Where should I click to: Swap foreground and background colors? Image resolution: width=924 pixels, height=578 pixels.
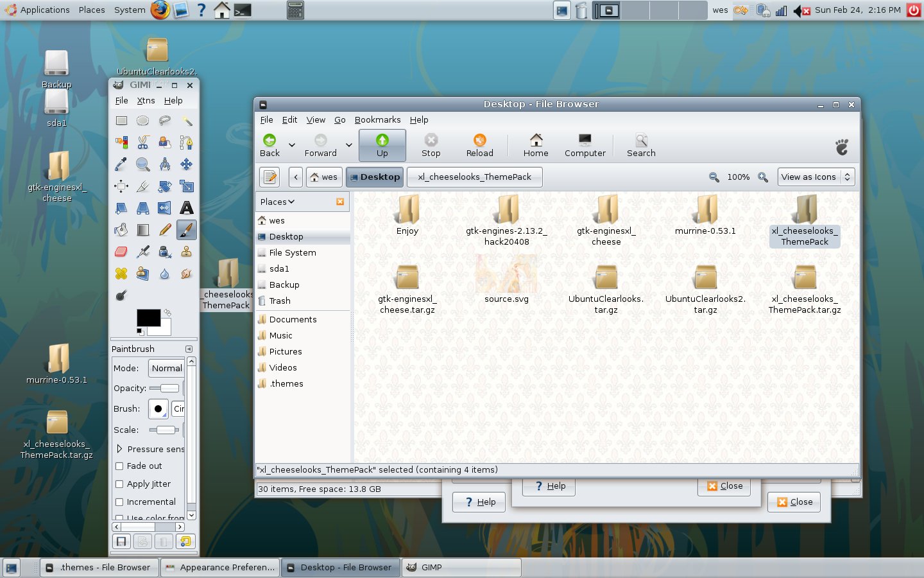tap(167, 313)
